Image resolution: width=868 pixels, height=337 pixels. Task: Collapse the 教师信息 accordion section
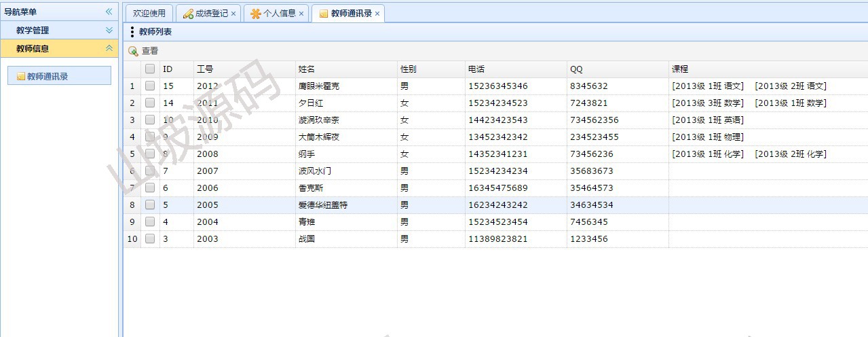point(109,48)
